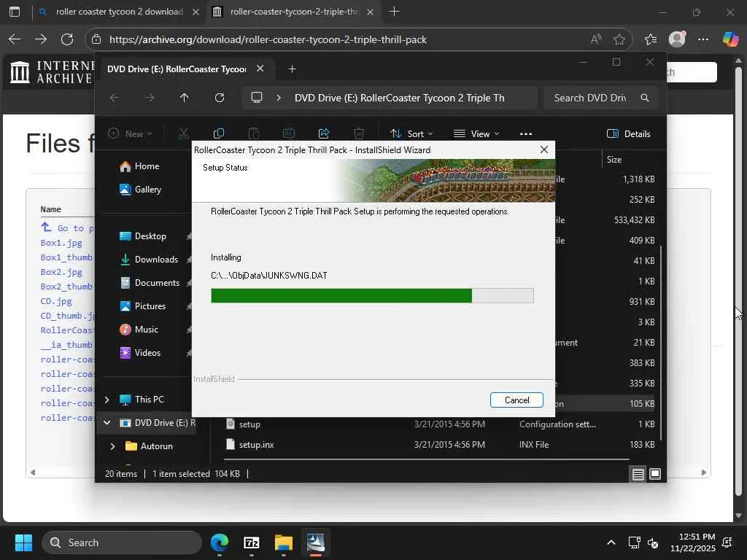Viewport: 747px width, 560px height.
Task: Open browser Settings and more menu
Action: (x=703, y=39)
